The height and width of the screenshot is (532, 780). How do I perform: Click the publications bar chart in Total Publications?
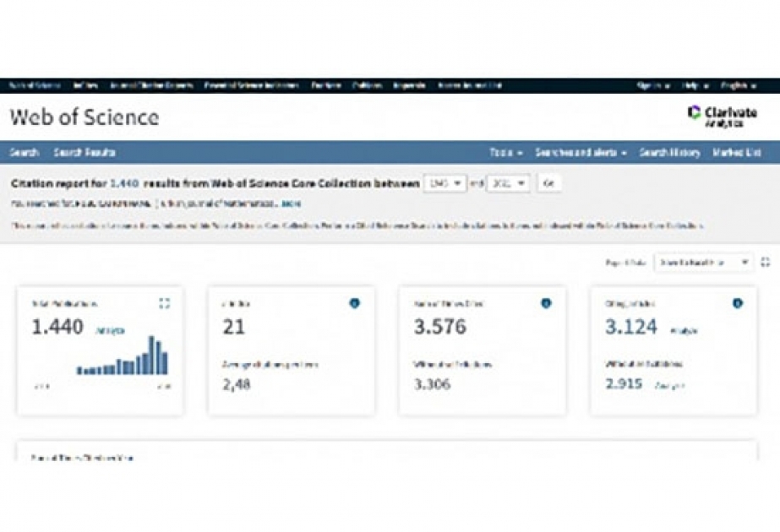click(123, 356)
